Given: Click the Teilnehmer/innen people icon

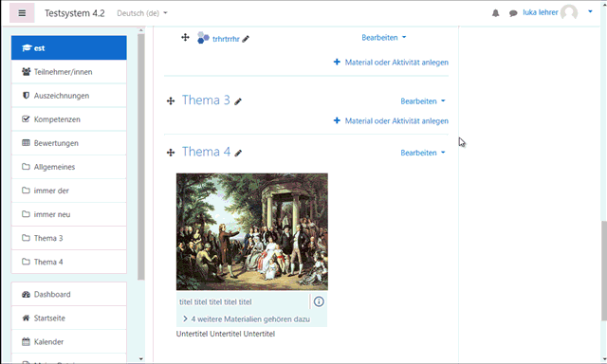Looking at the screenshot, I should point(26,72).
